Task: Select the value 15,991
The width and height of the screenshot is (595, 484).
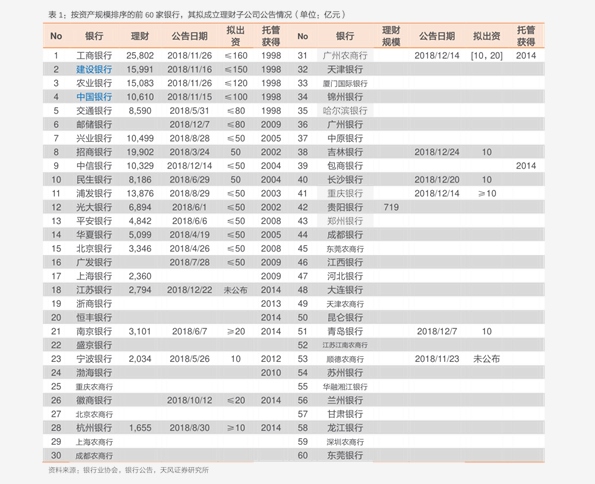Action: [140, 69]
